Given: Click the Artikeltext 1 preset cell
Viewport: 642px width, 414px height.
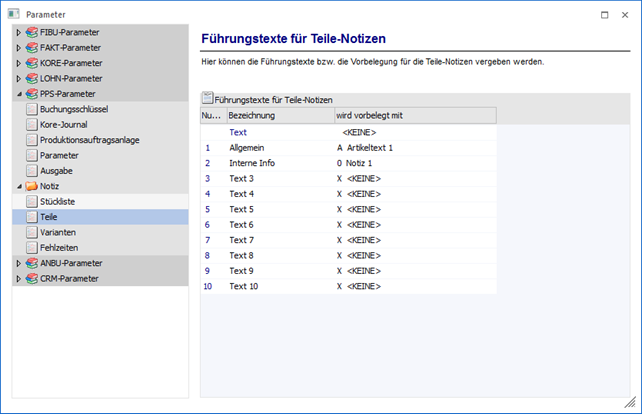Looking at the screenshot, I should [x=369, y=147].
